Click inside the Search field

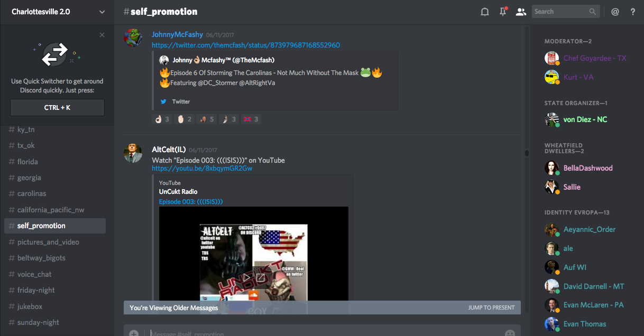(560, 12)
